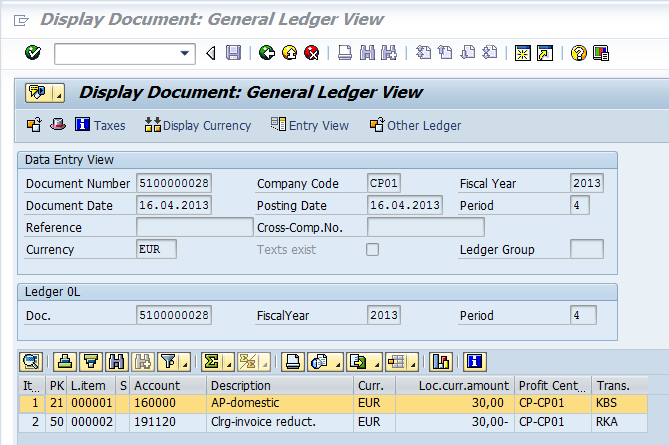Click the command field collapse triangle
This screenshot has width=669, height=445.
tap(210, 53)
